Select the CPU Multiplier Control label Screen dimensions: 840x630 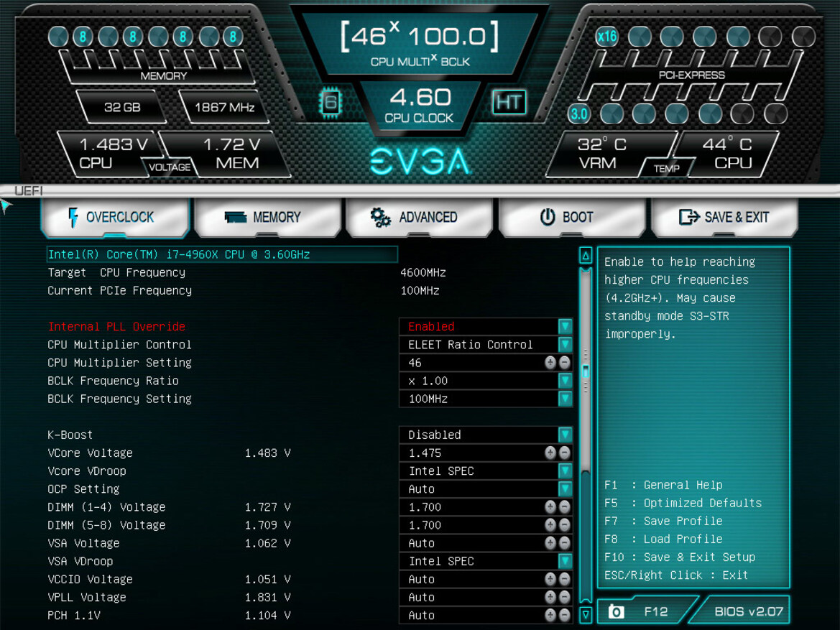click(119, 345)
